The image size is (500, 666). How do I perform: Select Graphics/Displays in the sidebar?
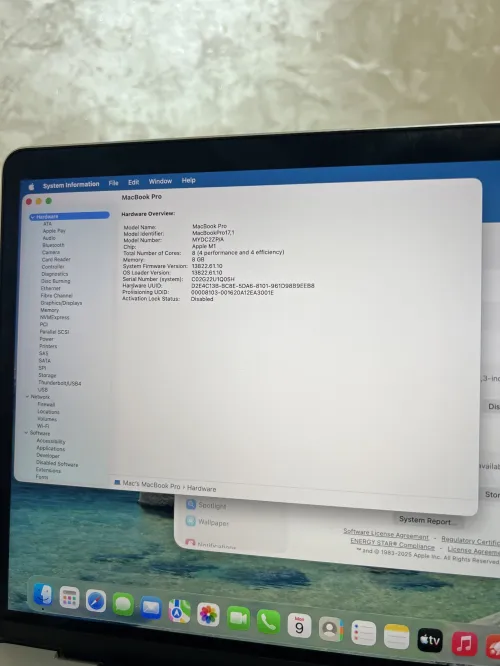pyautogui.click(x=61, y=303)
